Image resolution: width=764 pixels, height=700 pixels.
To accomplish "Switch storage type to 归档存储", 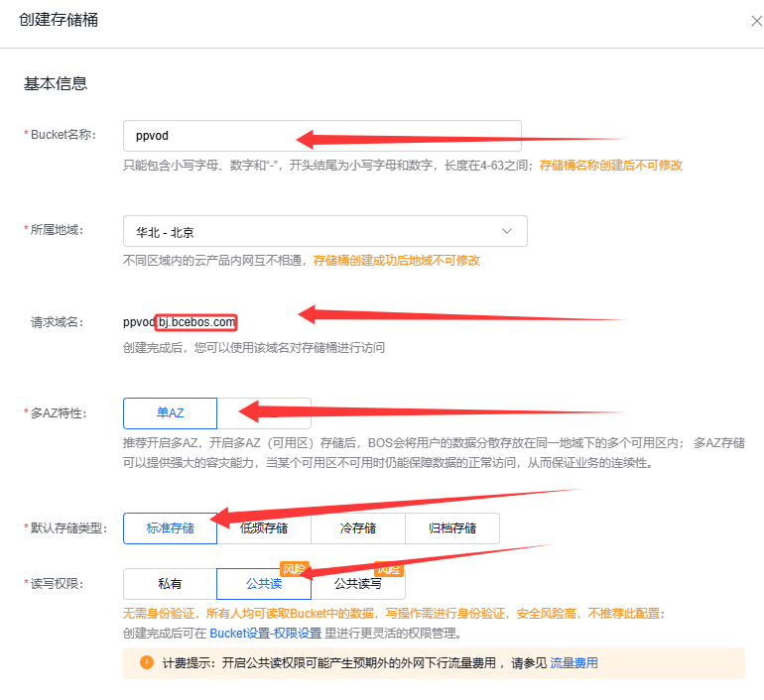I will [451, 528].
